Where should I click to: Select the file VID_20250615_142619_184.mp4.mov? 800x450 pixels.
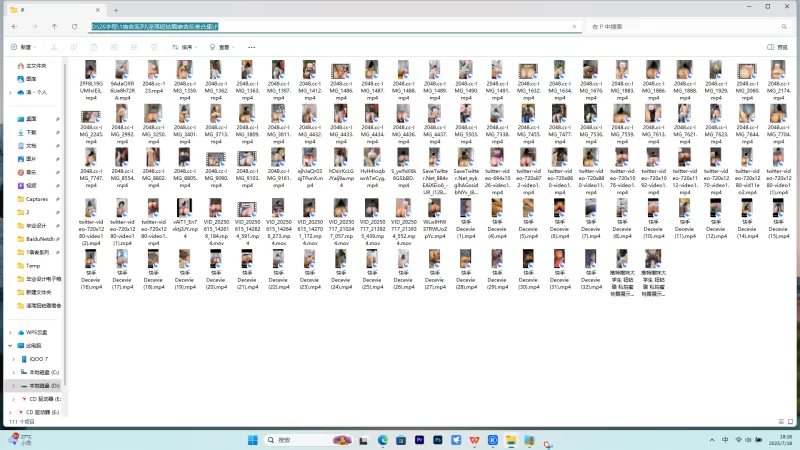tap(216, 222)
